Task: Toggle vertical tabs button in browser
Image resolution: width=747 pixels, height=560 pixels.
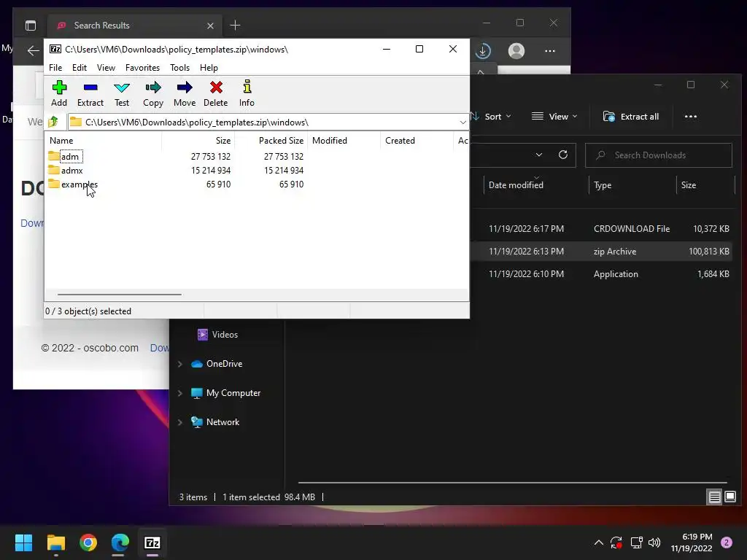Action: pyautogui.click(x=31, y=26)
